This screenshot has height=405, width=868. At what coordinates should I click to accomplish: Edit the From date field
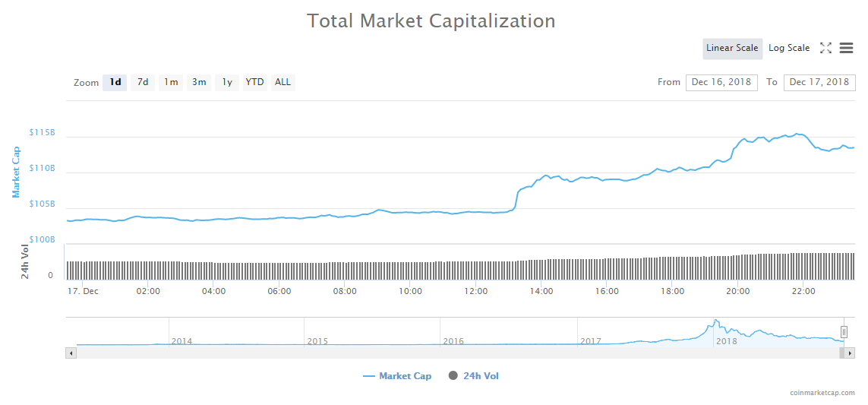point(721,82)
